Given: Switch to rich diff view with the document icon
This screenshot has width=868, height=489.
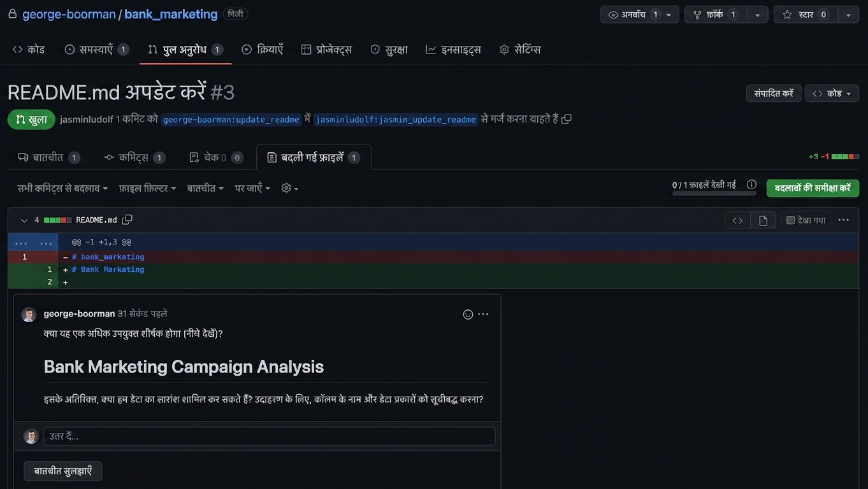Looking at the screenshot, I should pyautogui.click(x=763, y=220).
